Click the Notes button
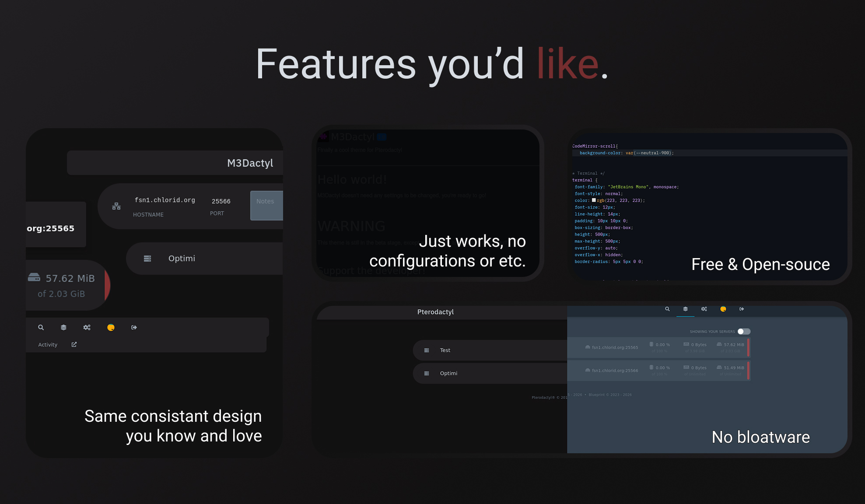Screen dimensions: 865x504 point(266,205)
